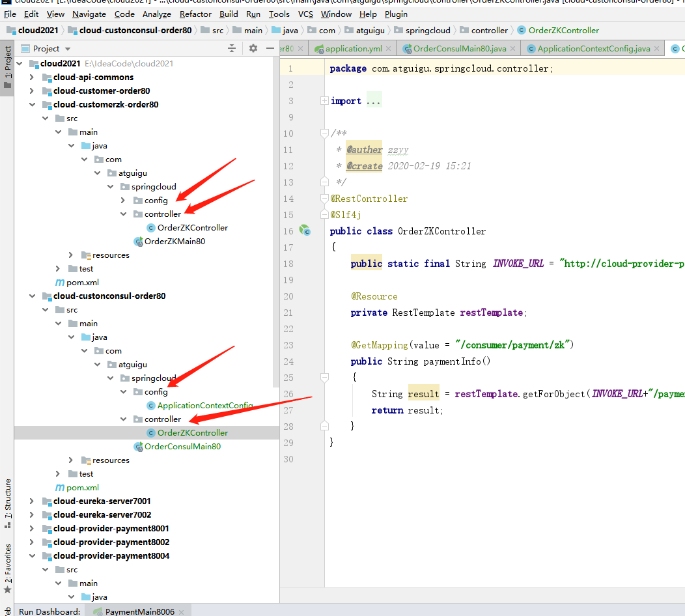Open the VCS menu
Screen dimensions: 685x616
305,14
